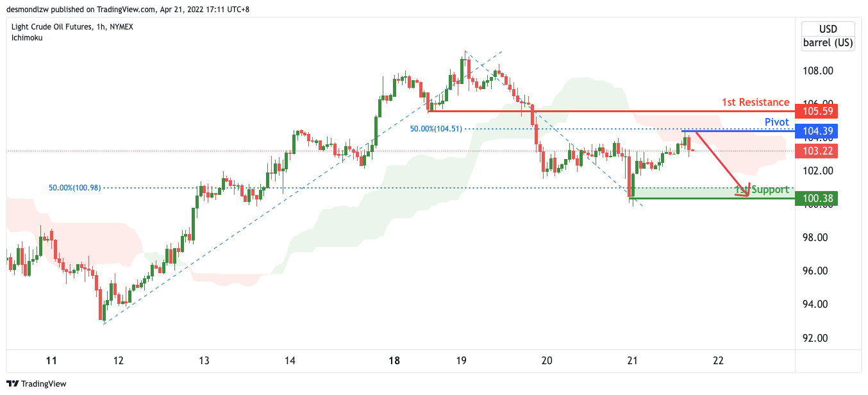Click date 11 on the time axis
The image size is (868, 395).
click(x=52, y=360)
